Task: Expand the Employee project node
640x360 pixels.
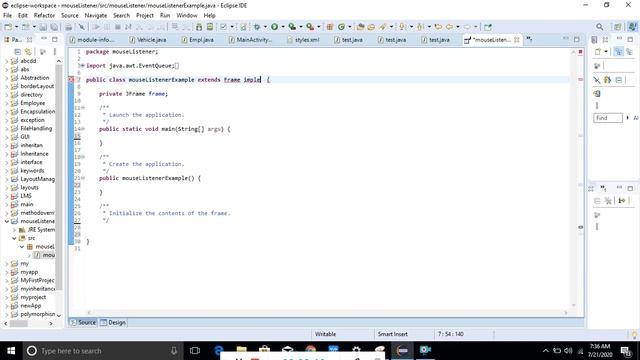Action: (7, 103)
